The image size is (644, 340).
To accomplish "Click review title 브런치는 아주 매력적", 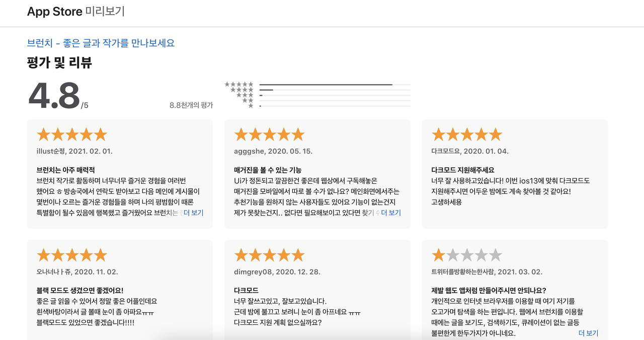I will (66, 170).
